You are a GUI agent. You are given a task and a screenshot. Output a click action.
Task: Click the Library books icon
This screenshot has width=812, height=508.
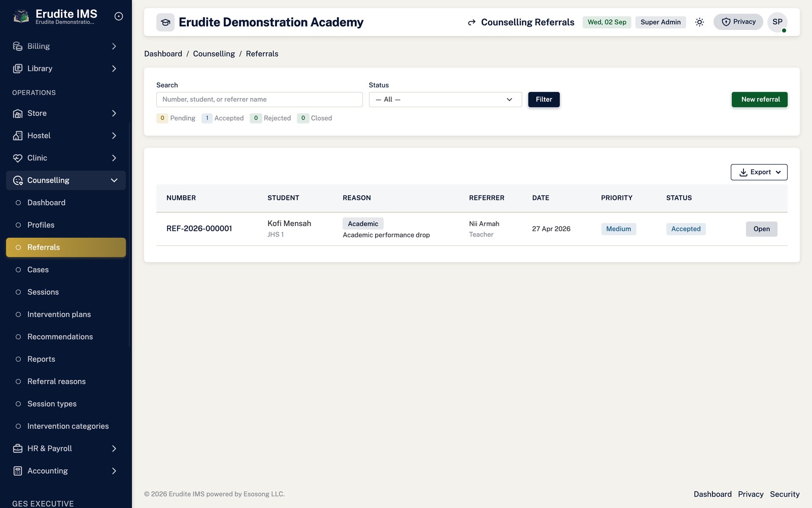click(18, 69)
